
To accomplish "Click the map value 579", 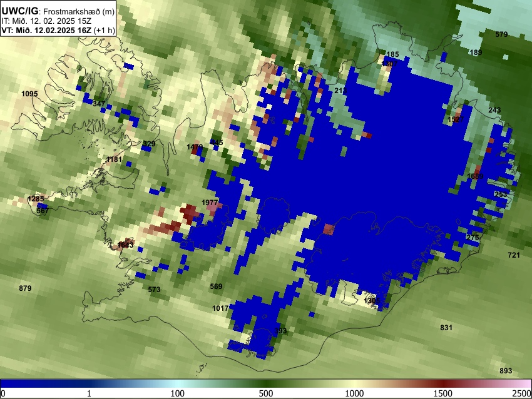I will pos(501,34).
